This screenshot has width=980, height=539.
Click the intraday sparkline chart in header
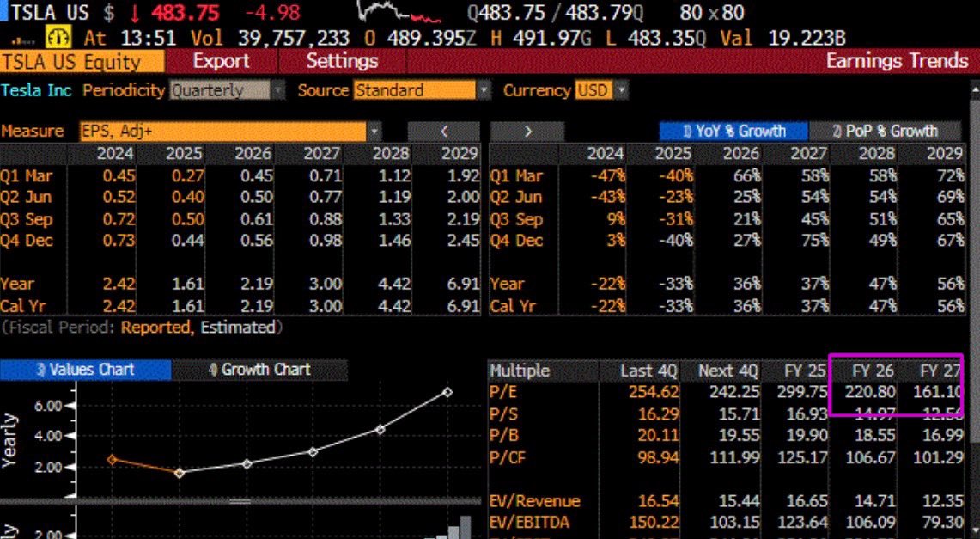click(x=401, y=13)
